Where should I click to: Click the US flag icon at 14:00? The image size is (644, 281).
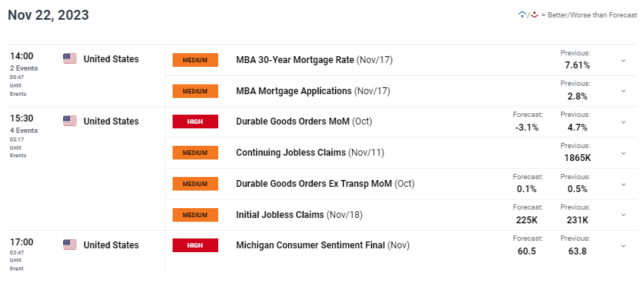click(x=70, y=58)
